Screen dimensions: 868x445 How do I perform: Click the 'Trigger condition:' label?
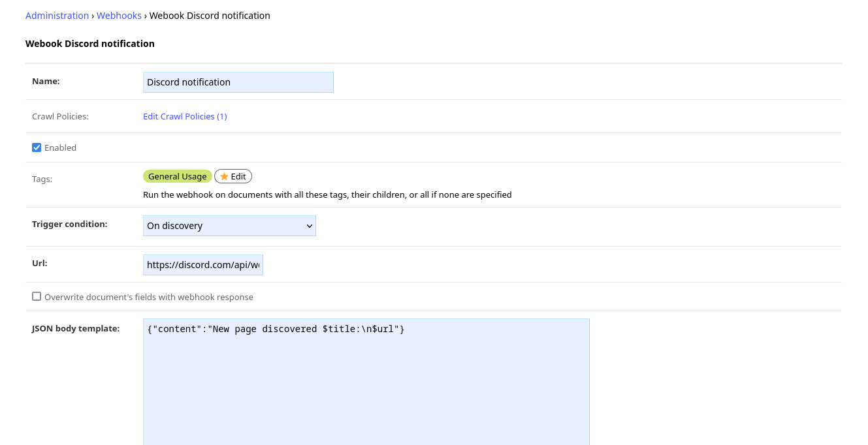[x=70, y=224]
